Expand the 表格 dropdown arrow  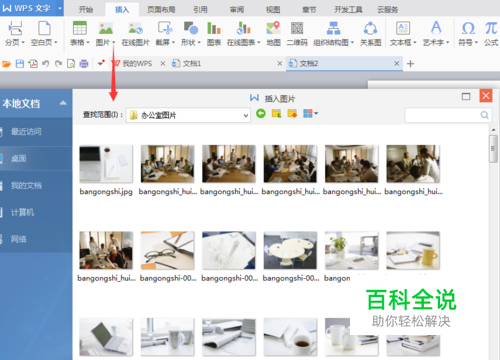click(88, 42)
